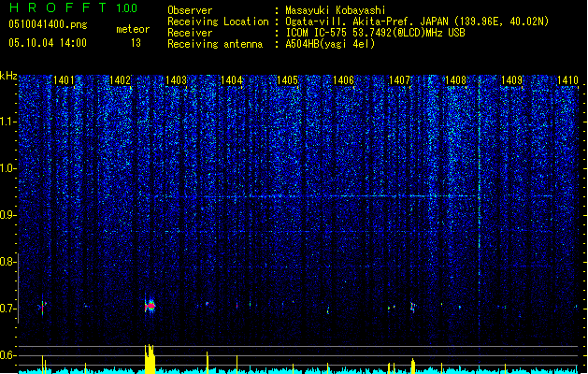Click the 1.0 frequency axis label
Viewport: 588px width, 374px height.
click(7, 168)
